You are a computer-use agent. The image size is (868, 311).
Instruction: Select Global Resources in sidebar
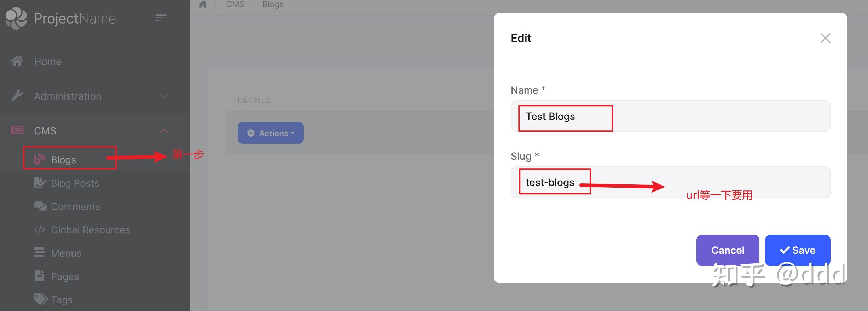tap(90, 230)
